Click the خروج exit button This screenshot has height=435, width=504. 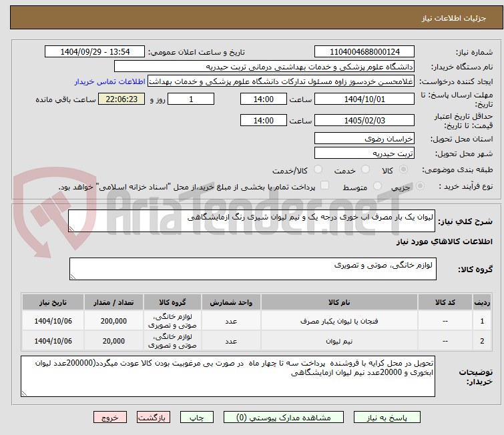[110, 418]
